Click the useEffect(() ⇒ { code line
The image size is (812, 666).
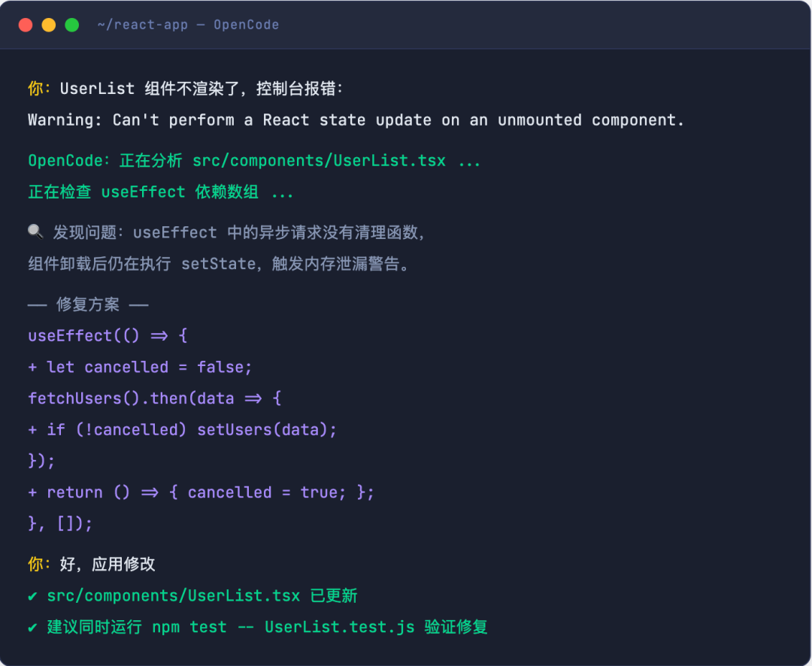(108, 335)
